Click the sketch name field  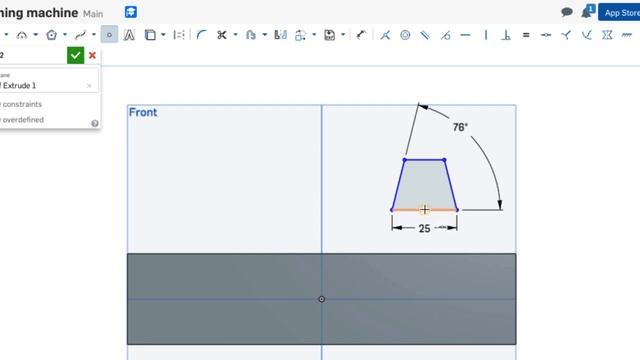[x=33, y=55]
